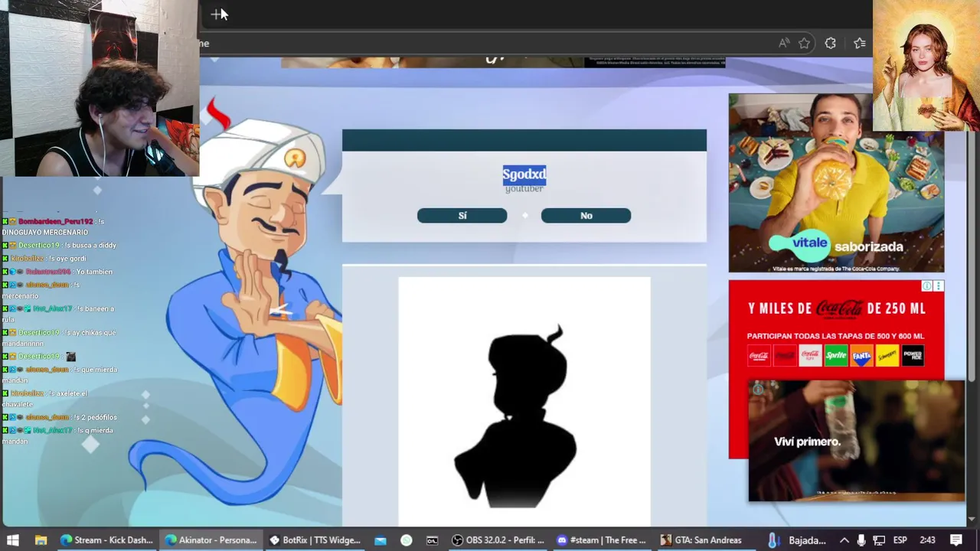980x551 pixels.
Task: Show hidden system tray icons chevron
Action: click(x=844, y=540)
